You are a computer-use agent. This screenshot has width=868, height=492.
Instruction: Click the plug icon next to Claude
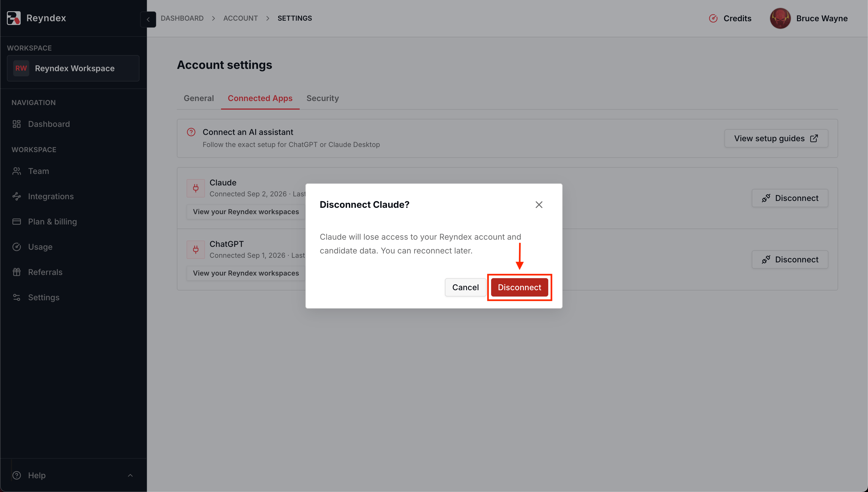pos(196,188)
